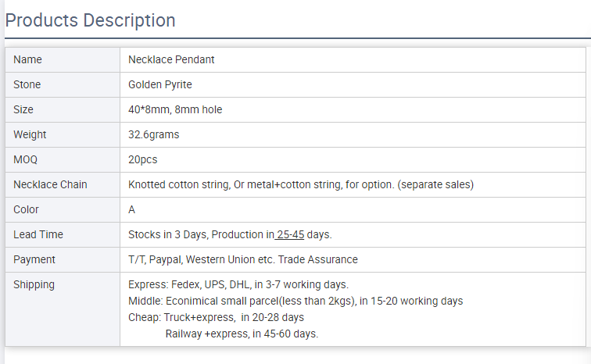Viewport: 591px width, 364px height.
Task: Click the 20pcs value
Action: tap(143, 159)
